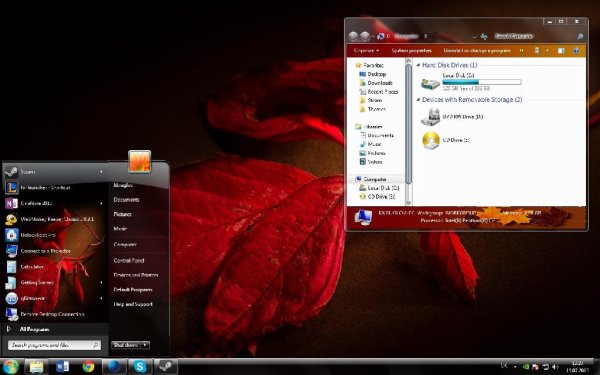The height and width of the screenshot is (375, 600).
Task: Open Computer from Start menu right pane
Action: (x=125, y=245)
